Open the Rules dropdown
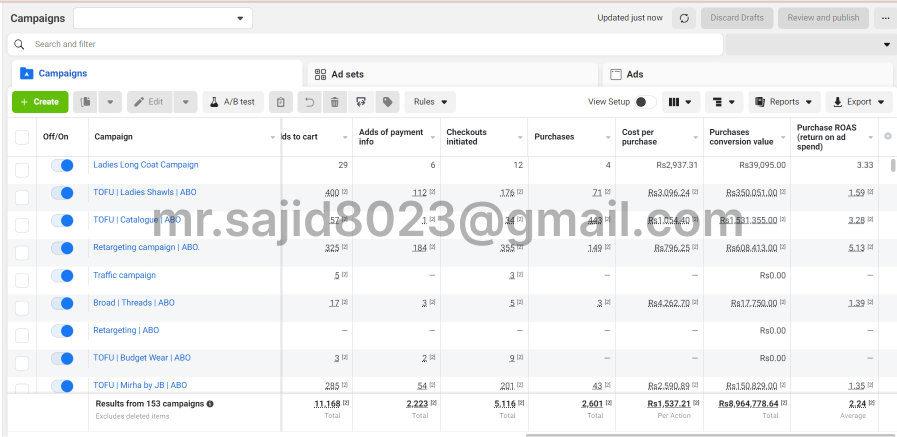This screenshot has width=897, height=437. tap(430, 102)
